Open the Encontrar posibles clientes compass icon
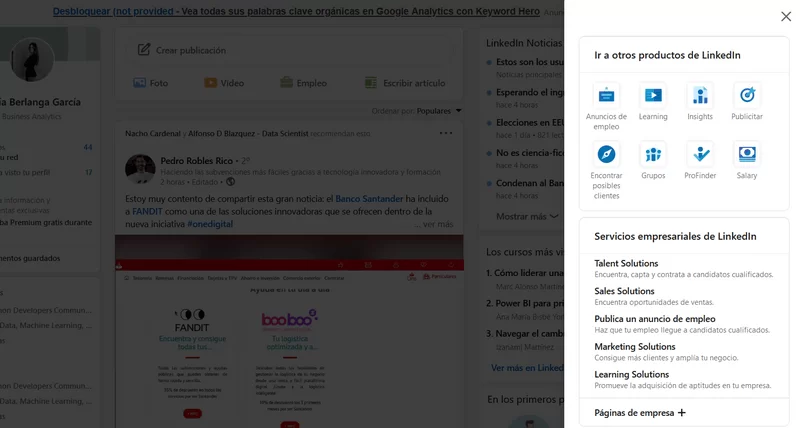800x428 pixels. 606,154
